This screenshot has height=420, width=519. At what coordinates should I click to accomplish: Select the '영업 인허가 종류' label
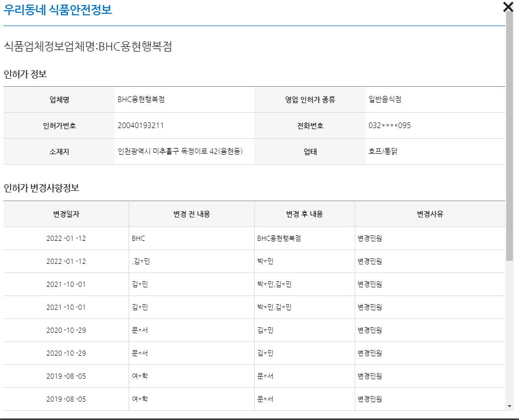click(310, 100)
